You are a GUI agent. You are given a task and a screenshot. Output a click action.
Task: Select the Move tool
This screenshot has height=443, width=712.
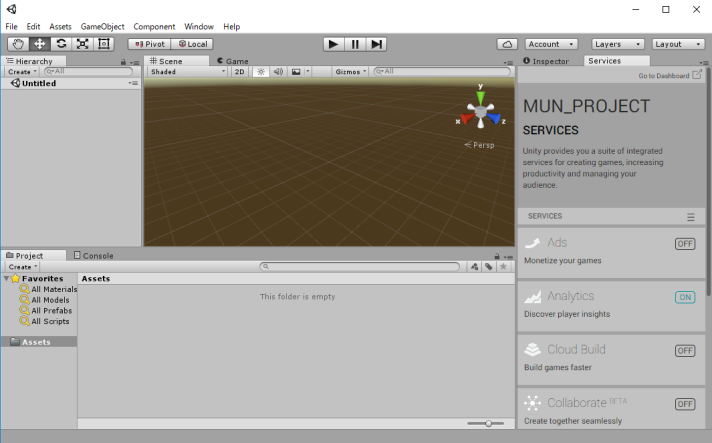pos(40,44)
